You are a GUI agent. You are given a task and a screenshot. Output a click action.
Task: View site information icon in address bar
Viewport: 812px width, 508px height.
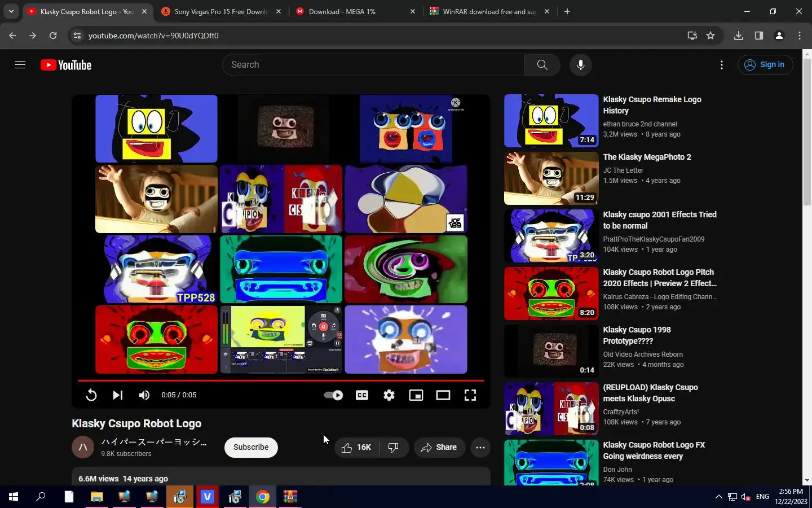pyautogui.click(x=77, y=36)
